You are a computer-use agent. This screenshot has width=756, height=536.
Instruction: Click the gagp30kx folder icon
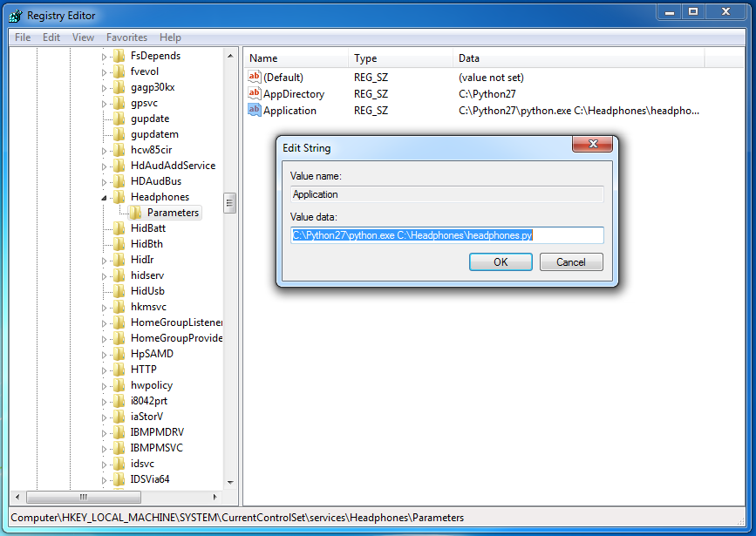pyautogui.click(x=119, y=87)
